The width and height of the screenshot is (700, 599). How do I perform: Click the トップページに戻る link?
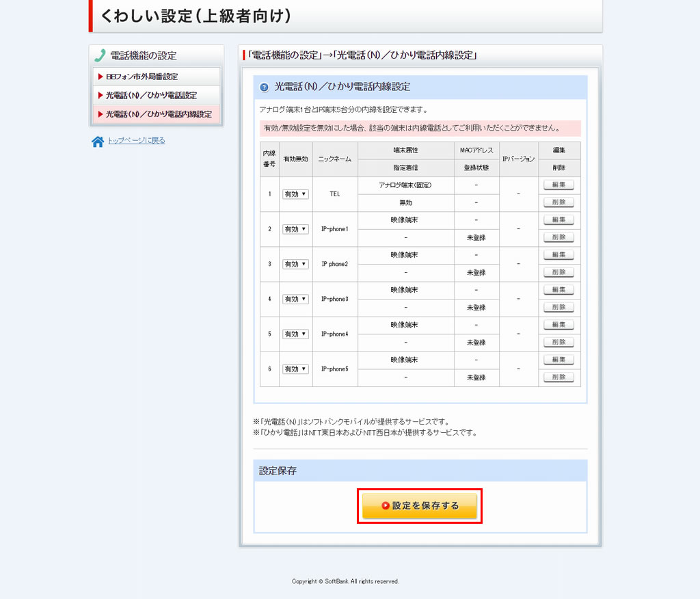[136, 141]
